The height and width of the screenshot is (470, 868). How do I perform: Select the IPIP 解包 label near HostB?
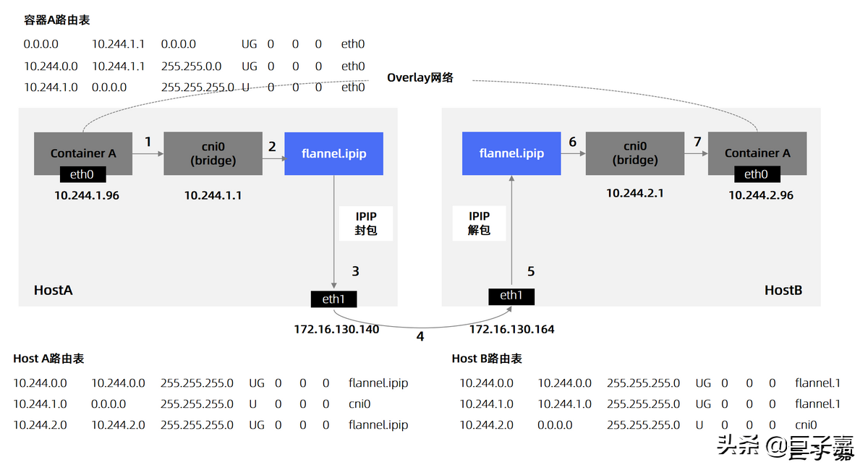coord(479,223)
